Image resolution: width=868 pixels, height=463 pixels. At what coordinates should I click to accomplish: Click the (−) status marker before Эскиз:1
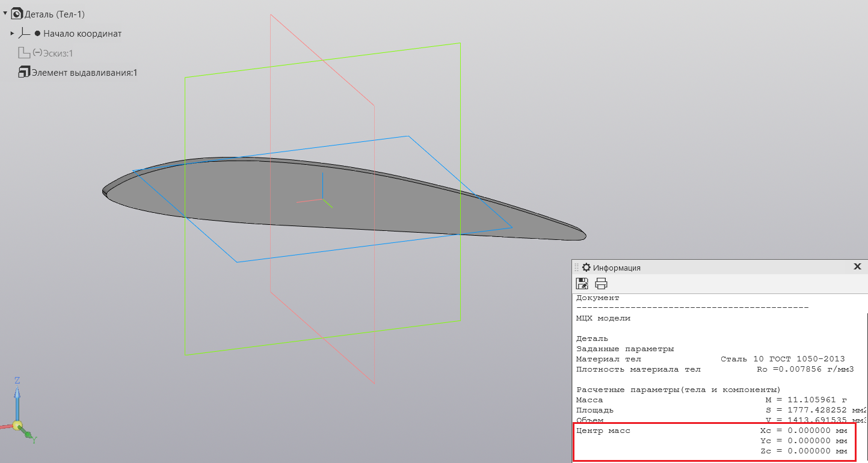click(37, 53)
